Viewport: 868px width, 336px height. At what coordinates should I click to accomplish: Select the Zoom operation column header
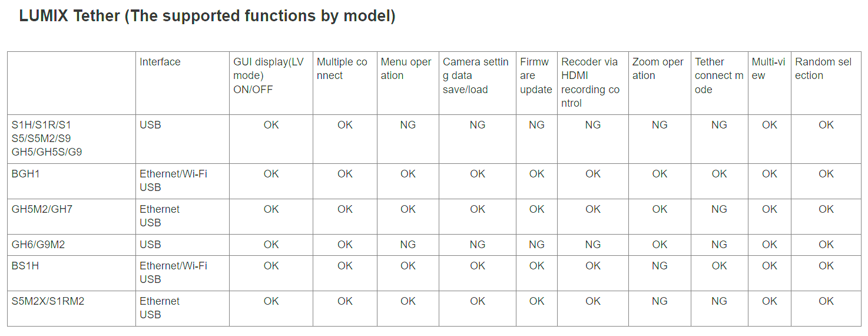[x=658, y=68]
